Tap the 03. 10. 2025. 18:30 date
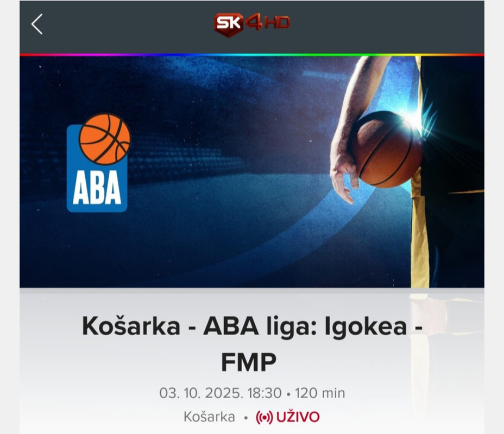The height and width of the screenshot is (434, 504). 220,393
